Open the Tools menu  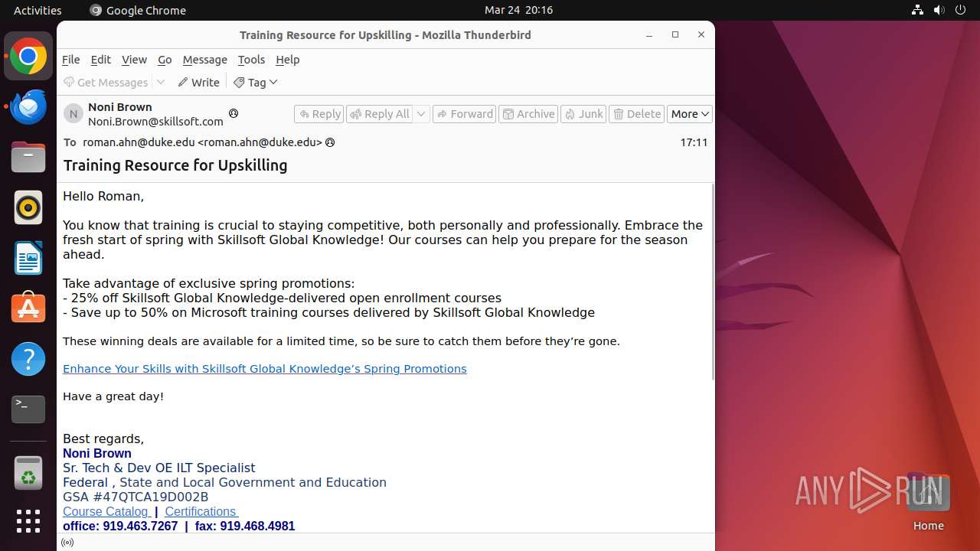[x=251, y=60]
